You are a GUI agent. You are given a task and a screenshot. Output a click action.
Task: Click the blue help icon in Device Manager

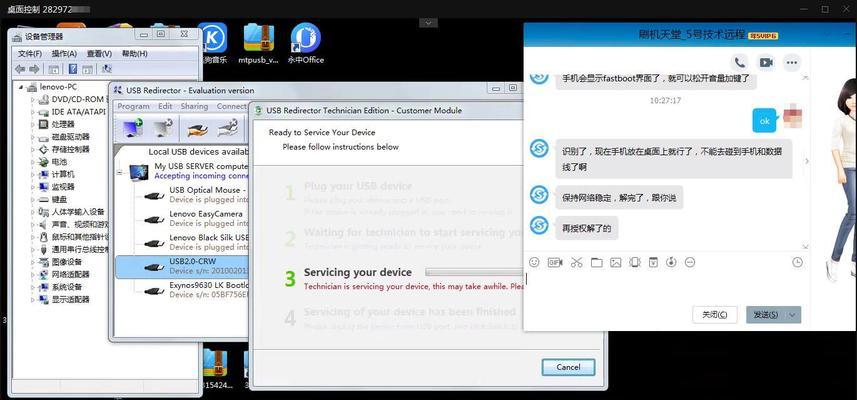click(x=72, y=69)
